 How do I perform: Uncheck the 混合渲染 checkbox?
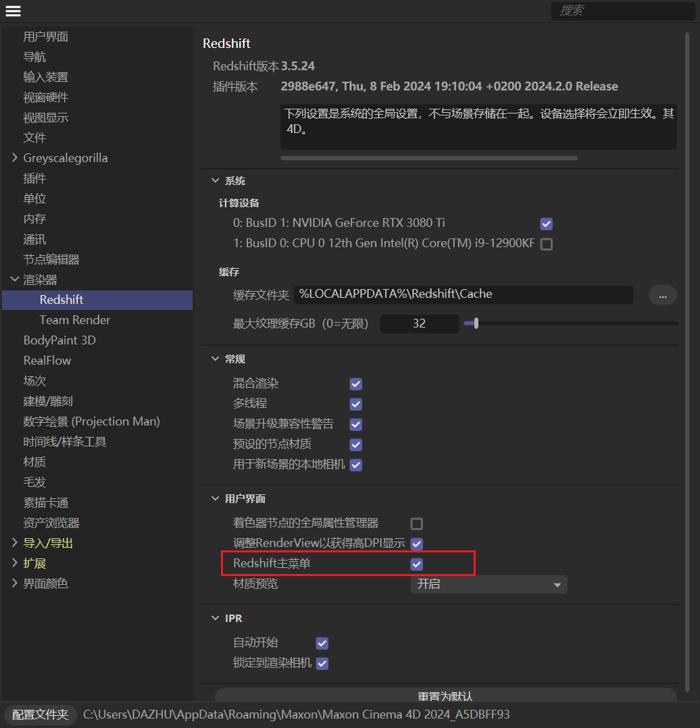[x=355, y=384]
